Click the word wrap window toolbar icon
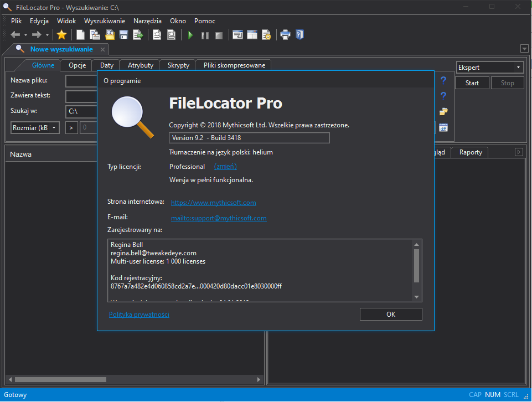Image resolution: width=532 pixels, height=402 pixels. [x=237, y=34]
